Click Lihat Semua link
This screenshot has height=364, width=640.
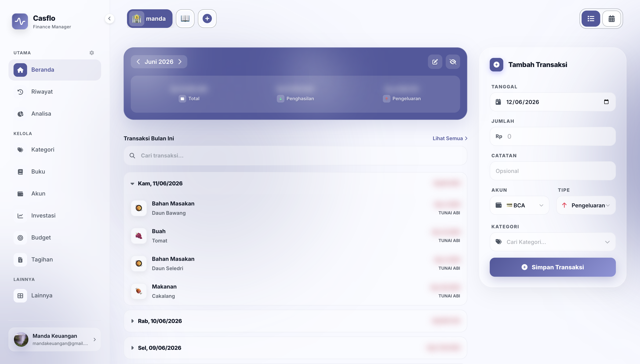click(x=450, y=138)
